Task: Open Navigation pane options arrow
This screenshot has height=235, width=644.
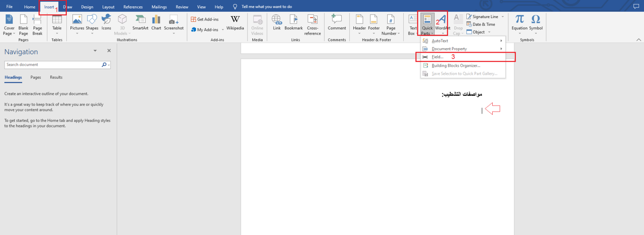Action: click(x=95, y=51)
